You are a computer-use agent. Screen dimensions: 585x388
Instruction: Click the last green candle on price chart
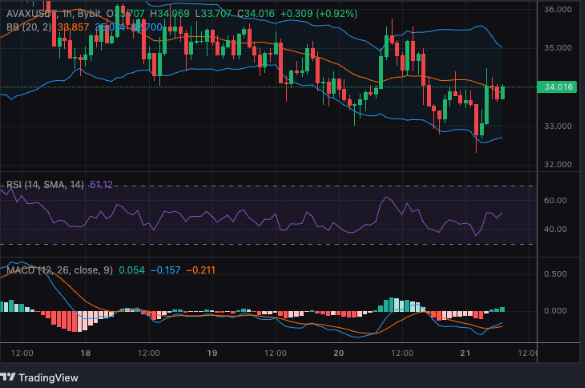(x=503, y=92)
